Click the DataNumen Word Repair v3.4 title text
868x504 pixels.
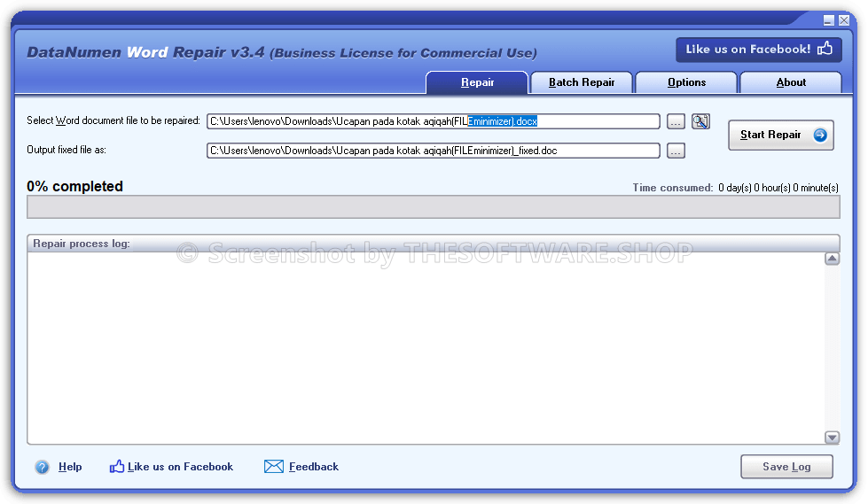[145, 52]
